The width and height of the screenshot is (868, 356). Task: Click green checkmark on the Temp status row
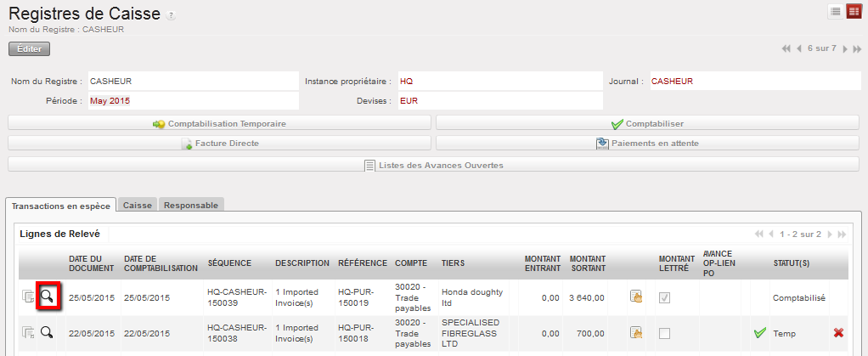[x=759, y=333]
